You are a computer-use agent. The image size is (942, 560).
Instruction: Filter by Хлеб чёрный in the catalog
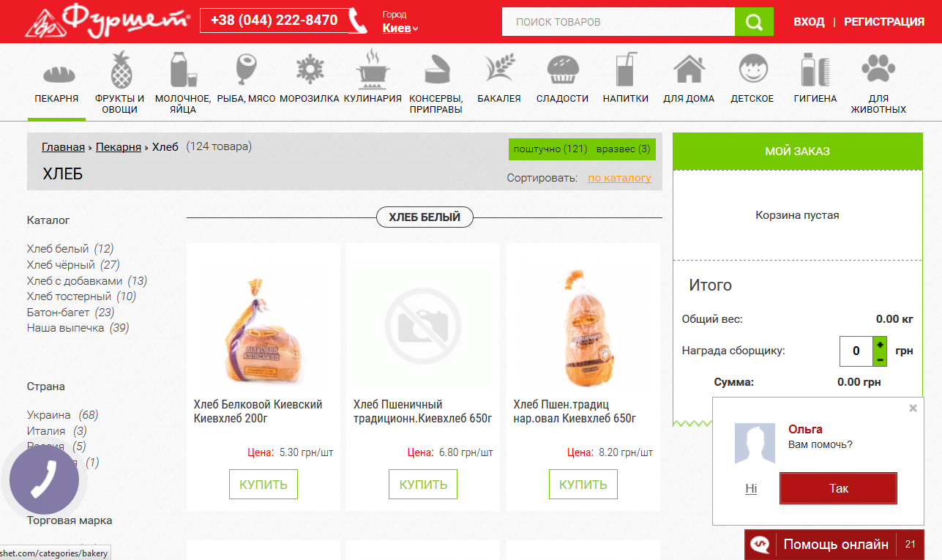point(73,265)
